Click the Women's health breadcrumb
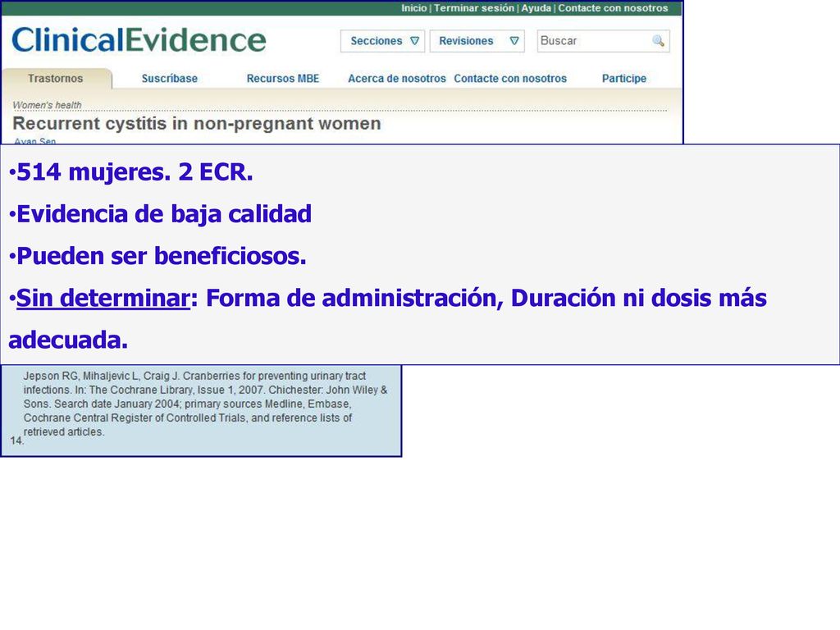Image resolution: width=840 pixels, height=630 pixels. pos(47,105)
